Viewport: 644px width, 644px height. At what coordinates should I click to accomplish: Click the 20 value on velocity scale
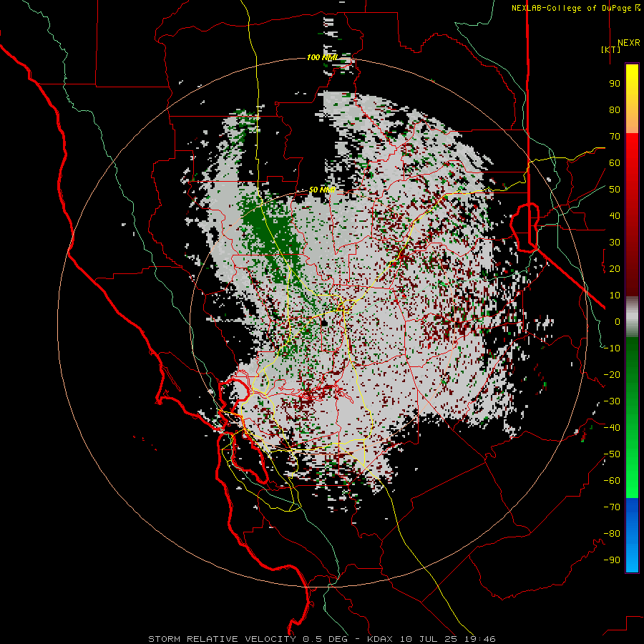coord(615,268)
